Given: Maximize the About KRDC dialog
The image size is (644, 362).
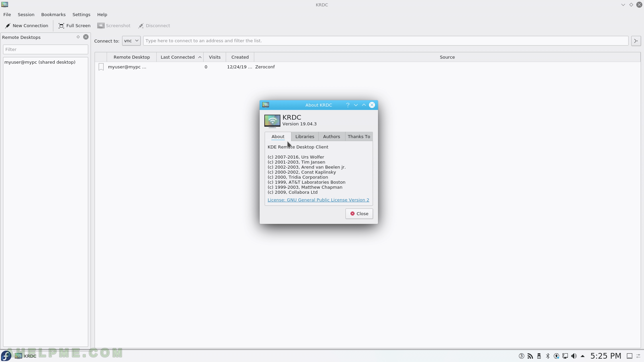Looking at the screenshot, I should (x=364, y=105).
